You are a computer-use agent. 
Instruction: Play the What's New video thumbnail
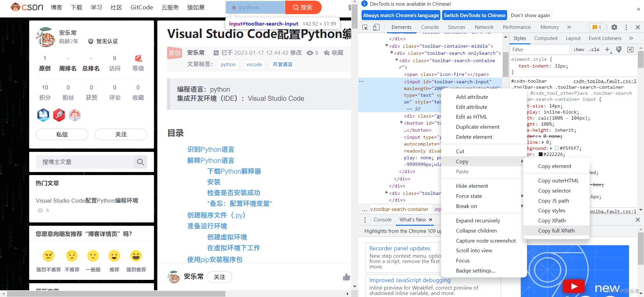(x=574, y=286)
